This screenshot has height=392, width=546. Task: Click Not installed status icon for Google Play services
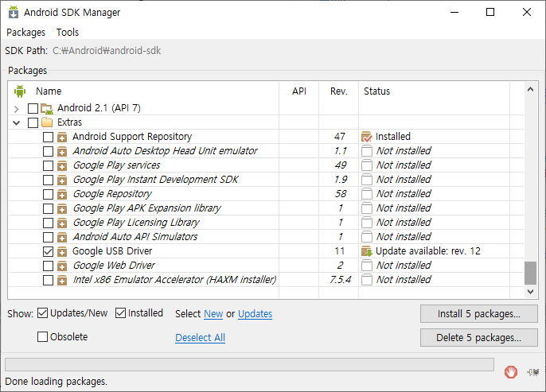(367, 165)
